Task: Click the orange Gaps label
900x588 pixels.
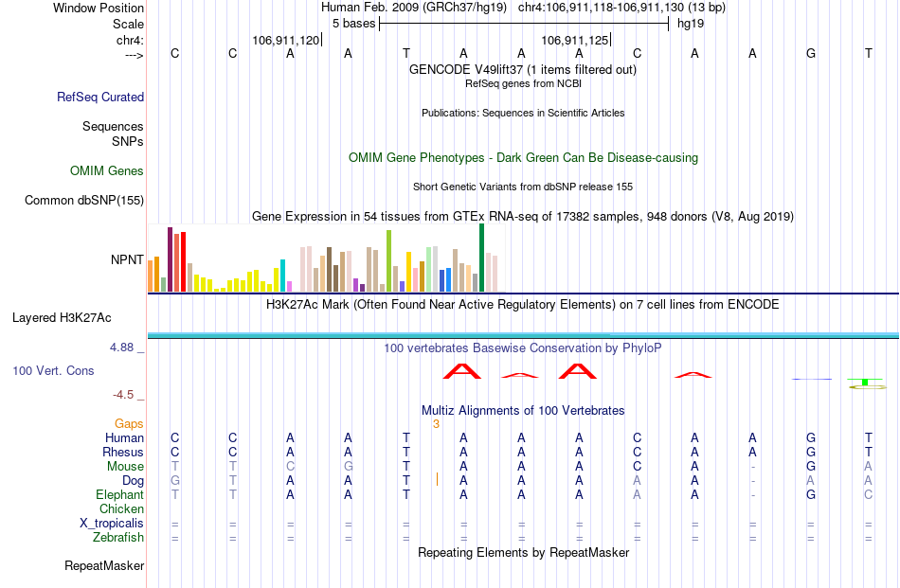Action: tap(129, 423)
